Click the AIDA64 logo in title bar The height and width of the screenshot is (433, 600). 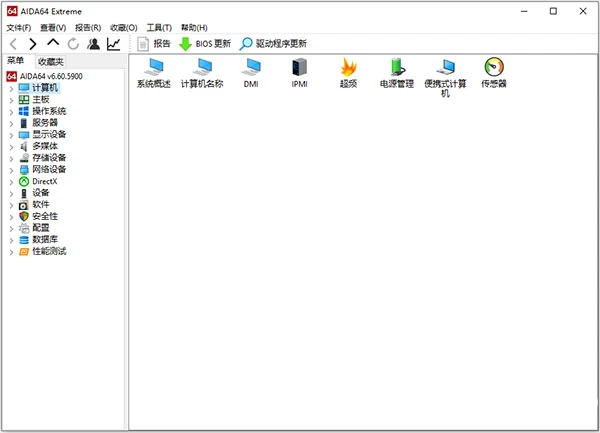(12, 11)
